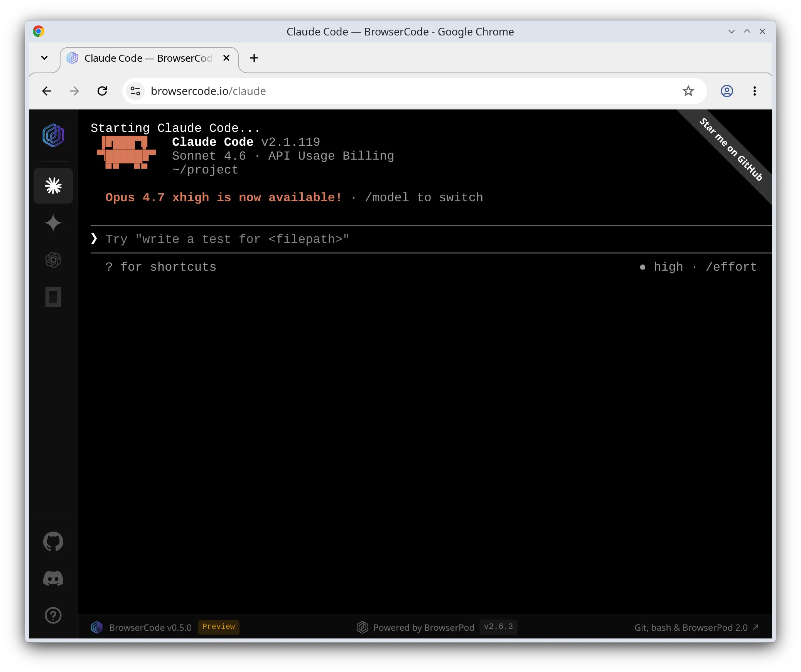Click the BrowserCode logo in footer

(x=97, y=627)
